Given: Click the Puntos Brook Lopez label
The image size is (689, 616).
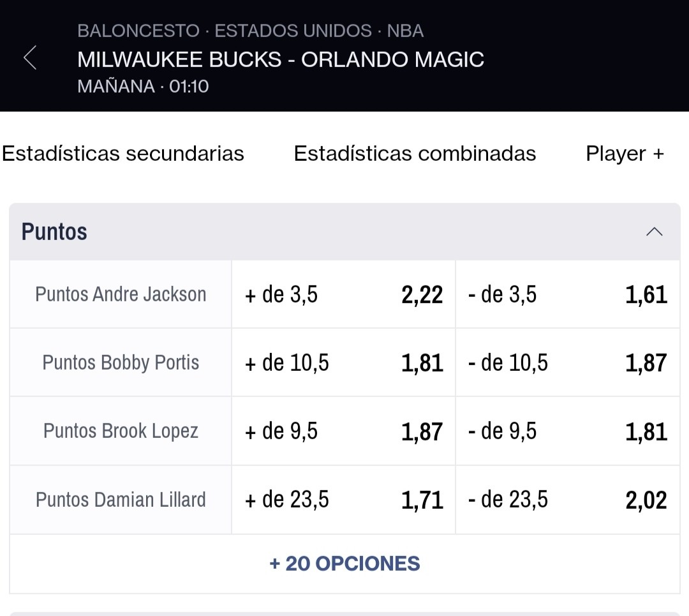Looking at the screenshot, I should [121, 432].
